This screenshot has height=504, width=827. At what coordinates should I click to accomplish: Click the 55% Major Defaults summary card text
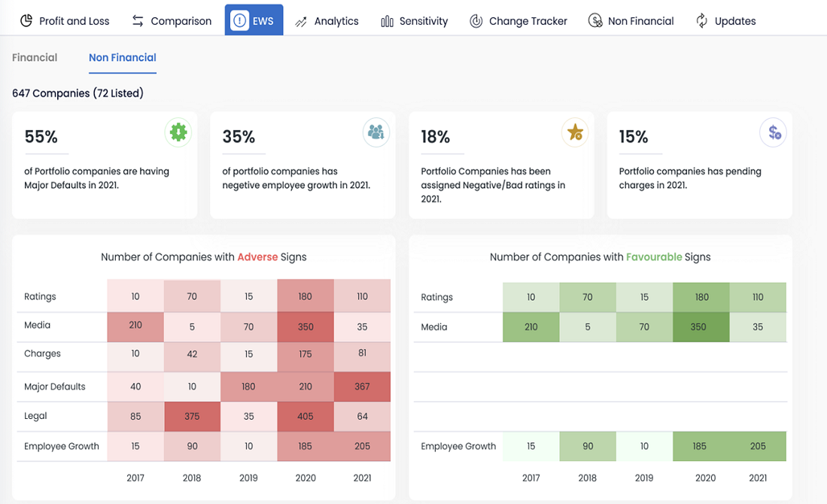[96, 178]
